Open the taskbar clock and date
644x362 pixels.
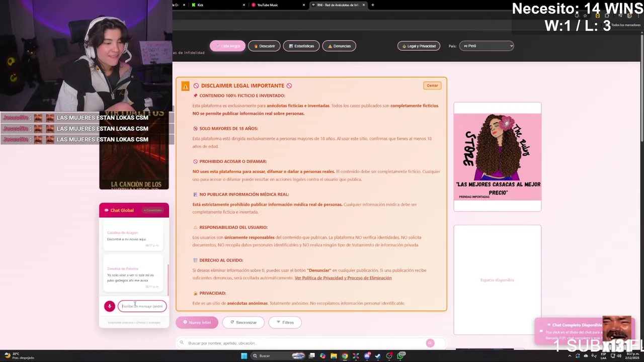click(x=632, y=356)
